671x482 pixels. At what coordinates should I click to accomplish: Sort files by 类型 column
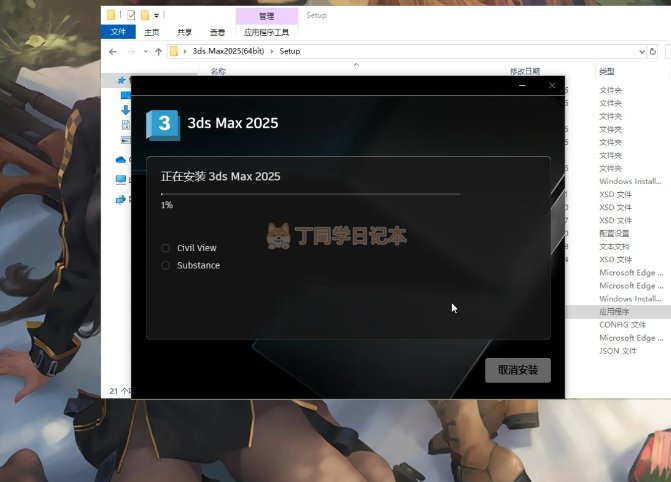(607, 71)
